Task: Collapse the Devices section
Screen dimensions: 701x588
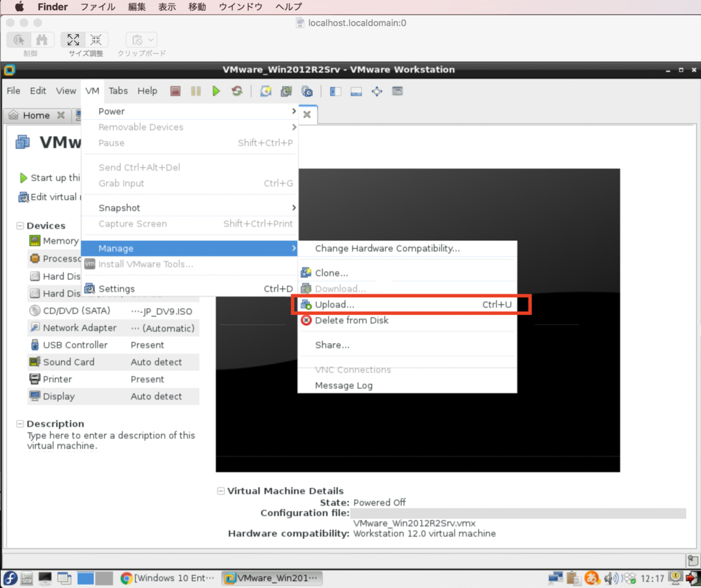Action: pos(20,226)
